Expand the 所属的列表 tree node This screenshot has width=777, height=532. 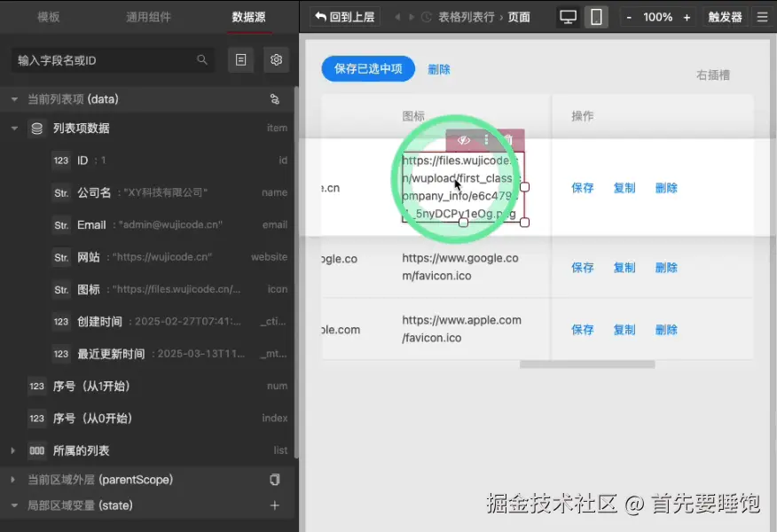(13, 450)
